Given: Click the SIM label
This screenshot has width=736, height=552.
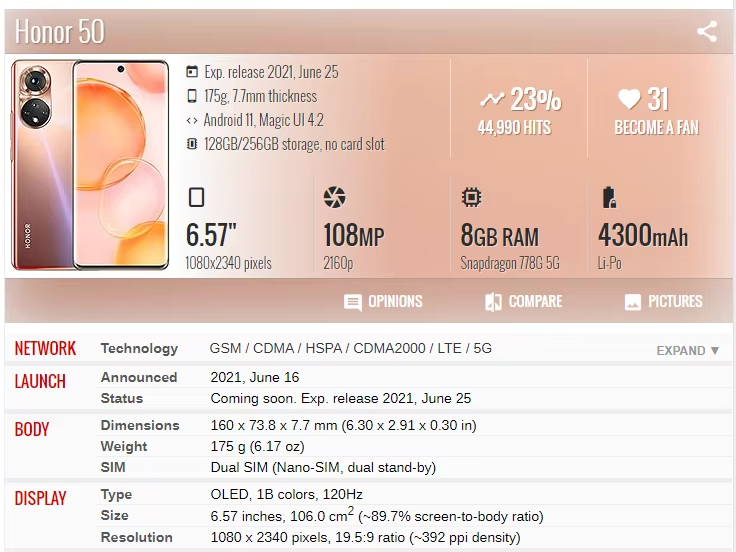Looking at the screenshot, I should [x=113, y=467].
